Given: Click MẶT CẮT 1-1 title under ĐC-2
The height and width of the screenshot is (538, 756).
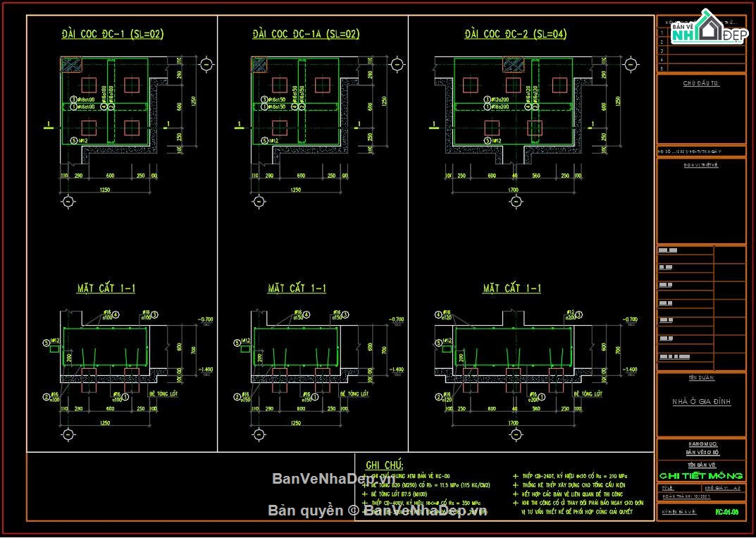Looking at the screenshot, I should coord(512,288).
